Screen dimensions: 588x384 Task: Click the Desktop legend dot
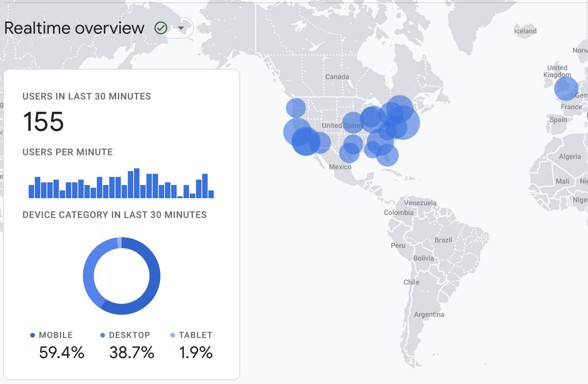pos(103,335)
